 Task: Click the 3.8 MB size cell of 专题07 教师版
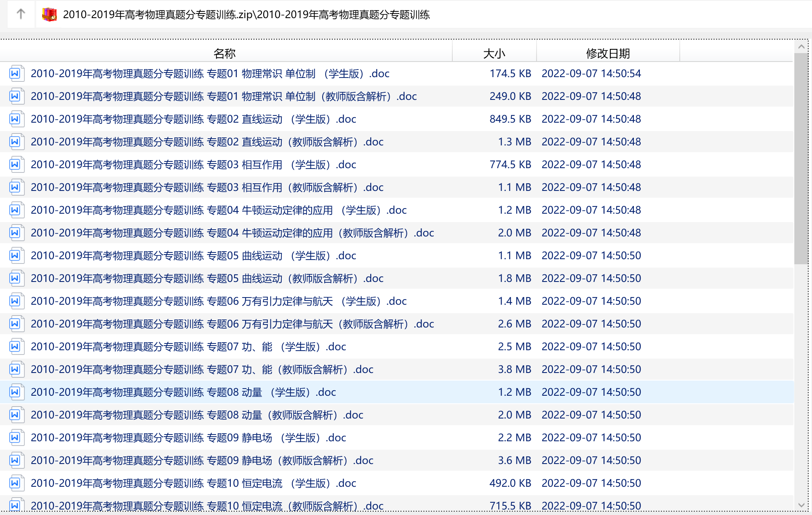coord(514,370)
